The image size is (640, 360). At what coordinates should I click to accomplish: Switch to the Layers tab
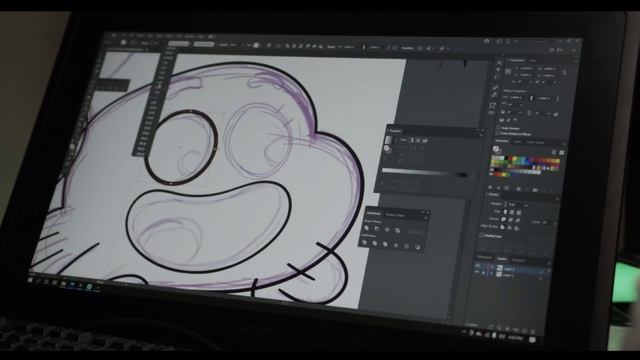tap(501, 258)
